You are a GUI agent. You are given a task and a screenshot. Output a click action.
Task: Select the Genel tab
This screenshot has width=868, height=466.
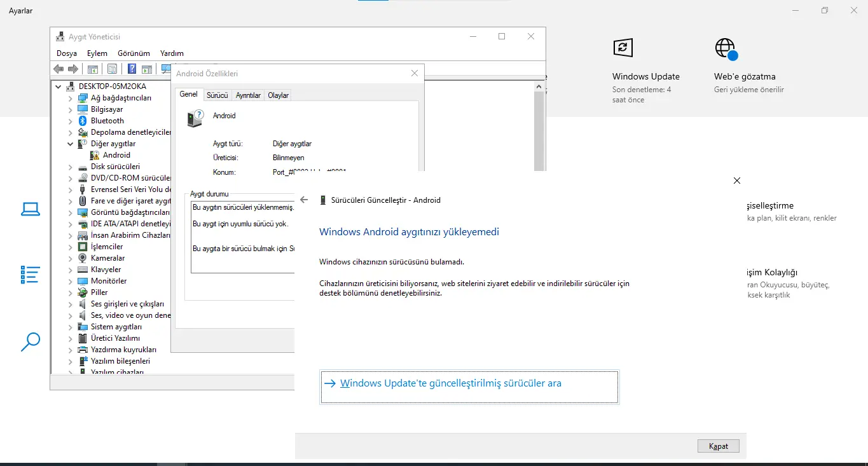189,94
